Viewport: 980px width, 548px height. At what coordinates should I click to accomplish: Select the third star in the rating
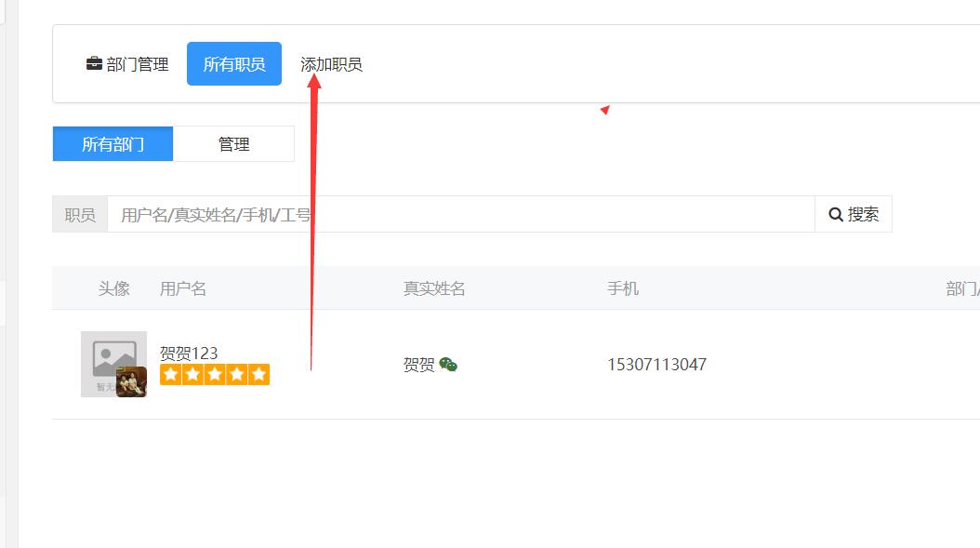pos(215,375)
